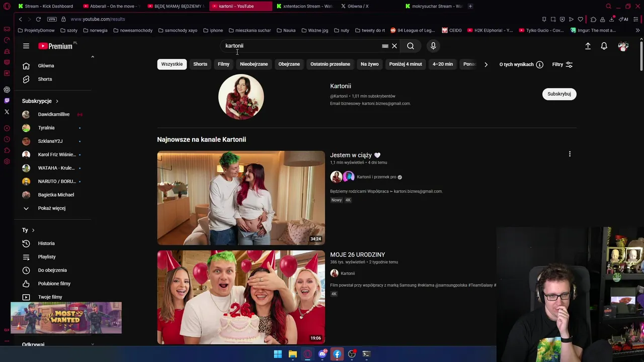Expand the Ty section arrow
This screenshot has width=644, height=362.
click(x=33, y=230)
